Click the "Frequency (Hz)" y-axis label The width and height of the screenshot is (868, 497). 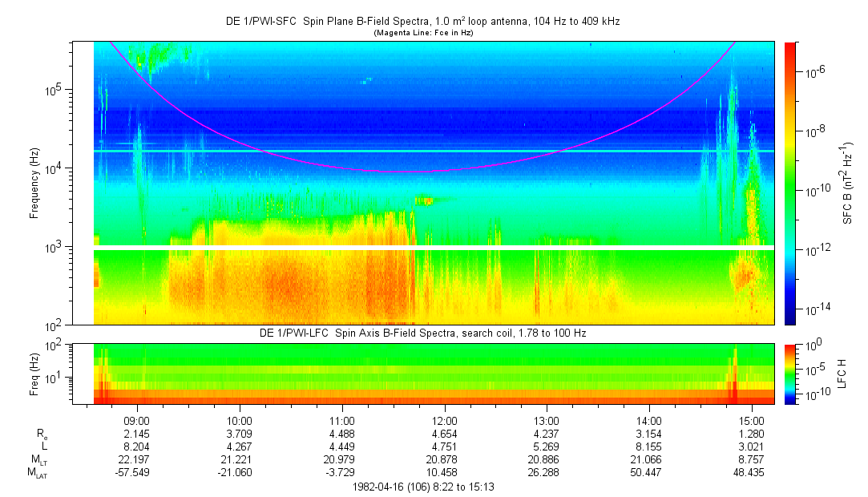point(34,183)
